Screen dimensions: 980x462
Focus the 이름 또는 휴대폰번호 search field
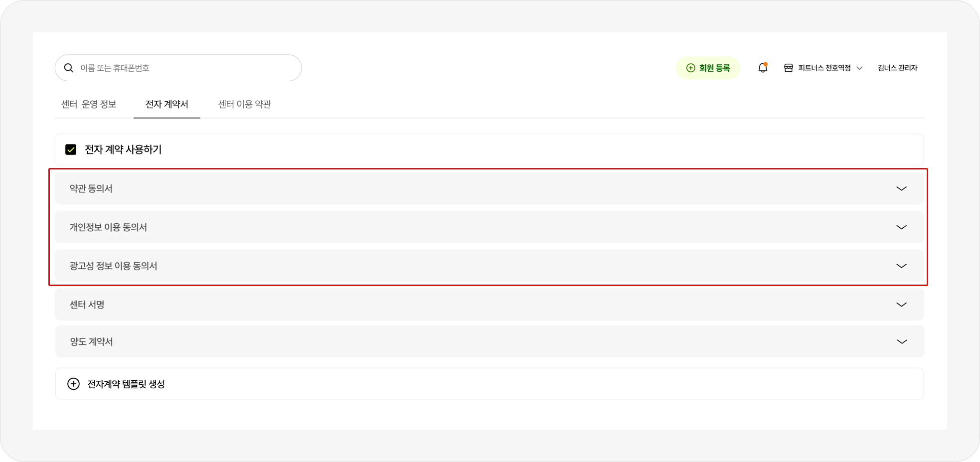coord(178,68)
